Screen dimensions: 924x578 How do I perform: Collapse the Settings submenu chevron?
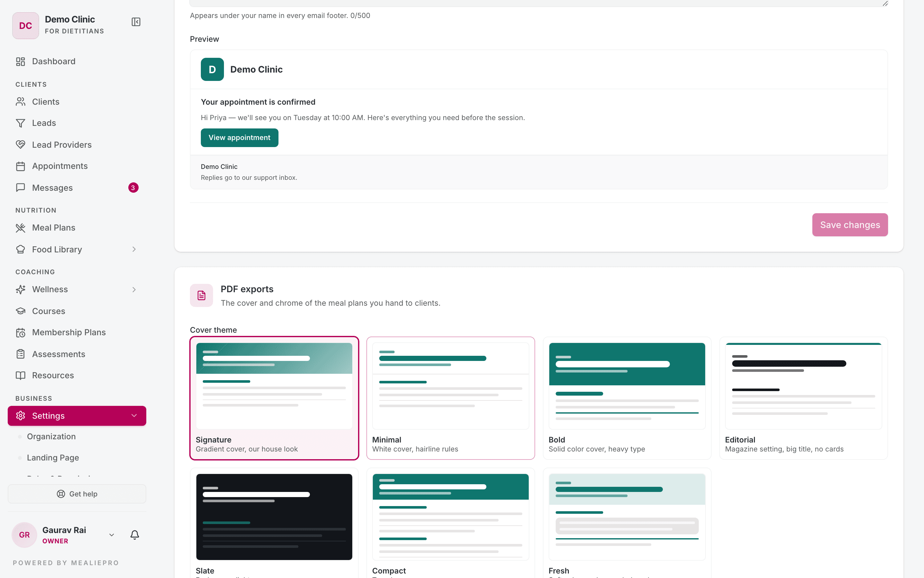coord(134,416)
